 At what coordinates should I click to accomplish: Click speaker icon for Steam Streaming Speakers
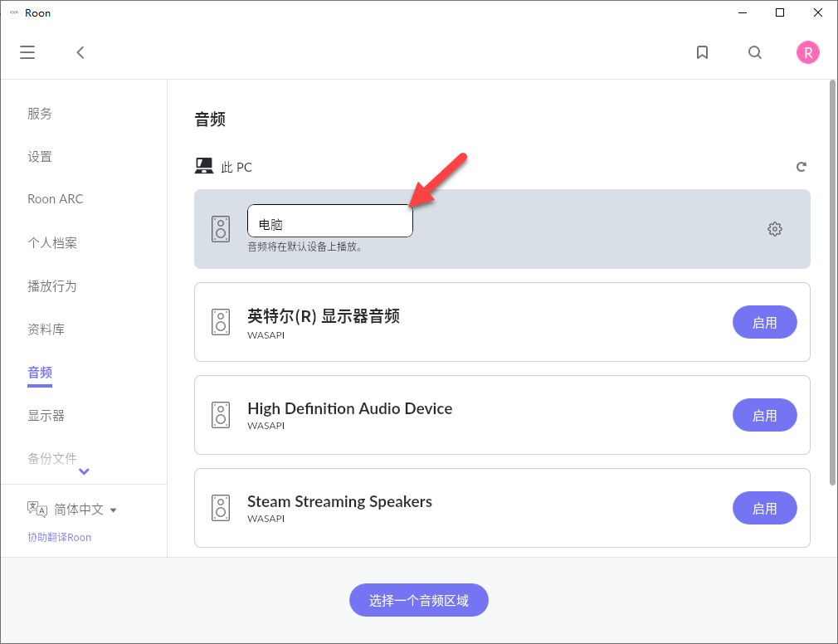tap(221, 508)
